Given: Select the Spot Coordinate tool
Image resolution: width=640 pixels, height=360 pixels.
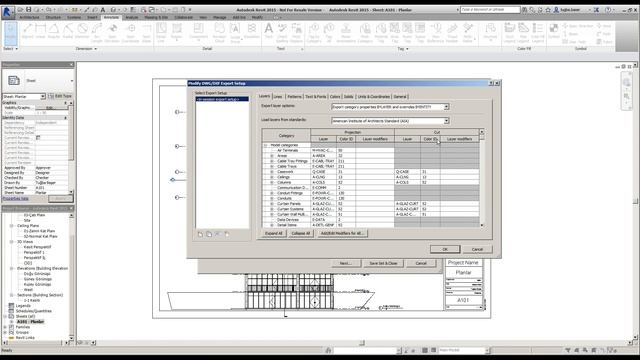Looking at the screenshot, I should pyautogui.click(x=131, y=32).
